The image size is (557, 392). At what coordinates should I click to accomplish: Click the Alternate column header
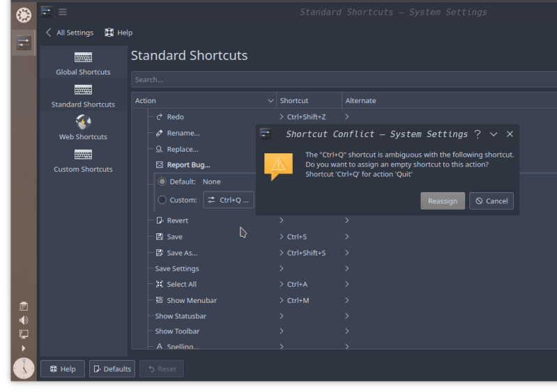pos(450,101)
